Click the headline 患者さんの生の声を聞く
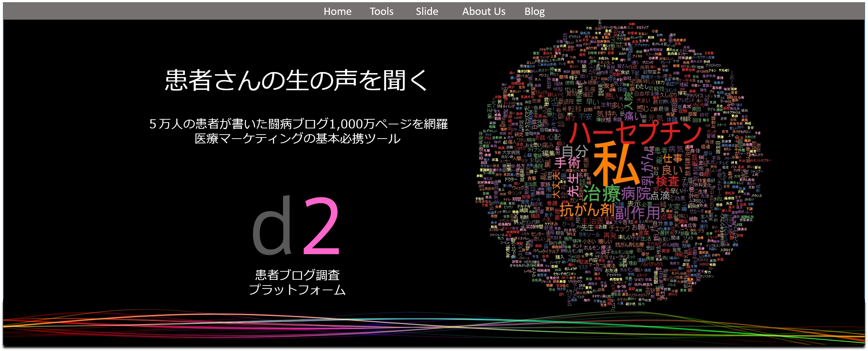This screenshot has height=351, width=868. coord(297,80)
